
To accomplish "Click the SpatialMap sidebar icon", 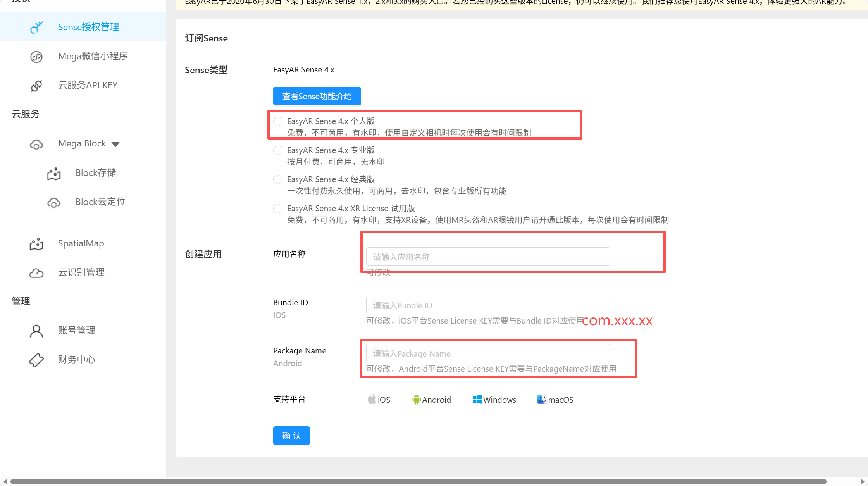I will tap(36, 244).
